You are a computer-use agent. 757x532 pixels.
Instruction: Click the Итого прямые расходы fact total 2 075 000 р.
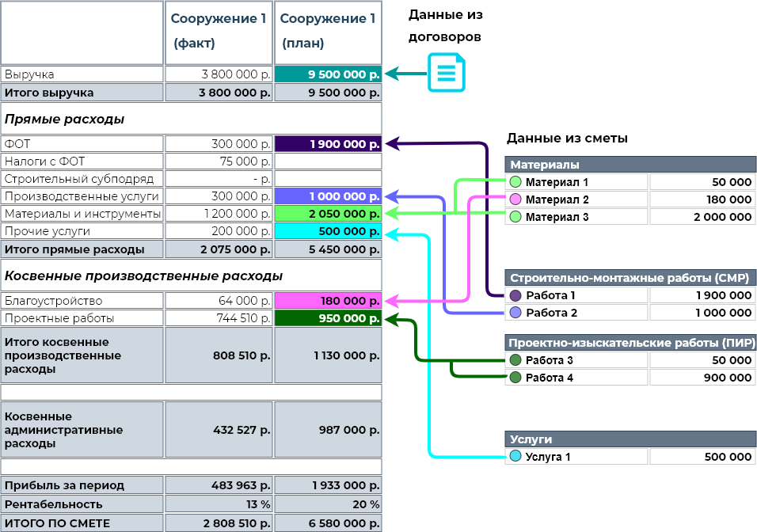pos(219,249)
